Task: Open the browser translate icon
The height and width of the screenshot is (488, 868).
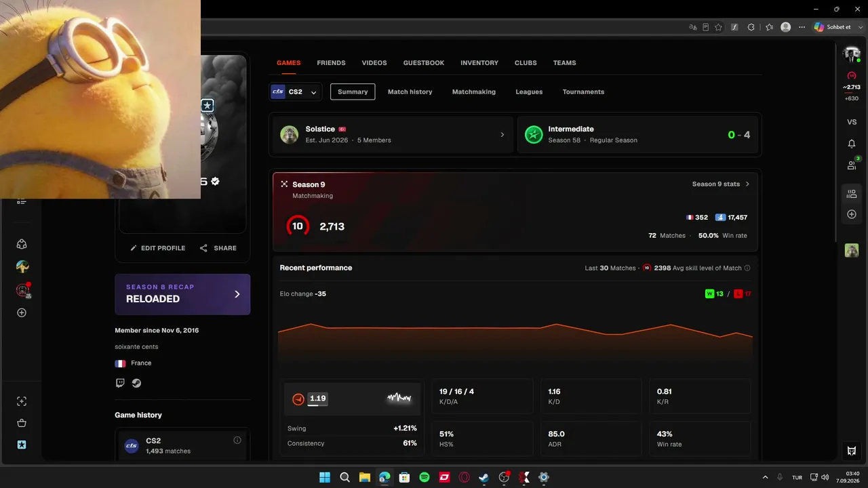Action: pos(692,27)
